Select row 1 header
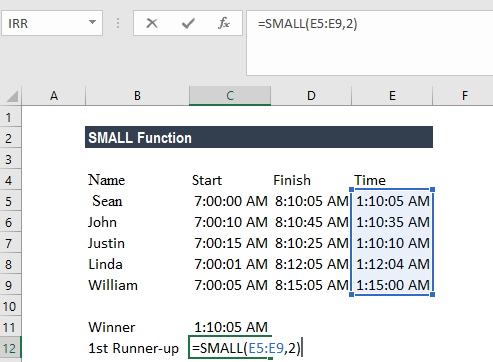Screen dimensions: 493x362 pyautogui.click(x=11, y=117)
